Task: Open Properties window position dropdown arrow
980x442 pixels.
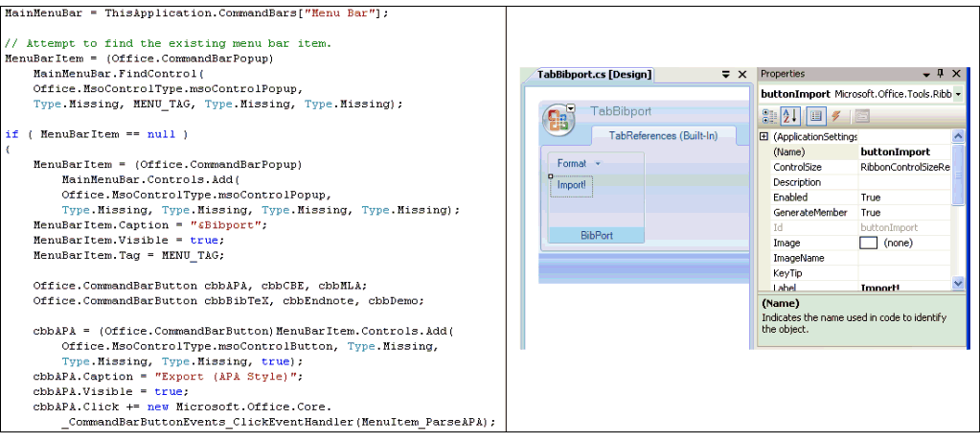Action: point(926,74)
